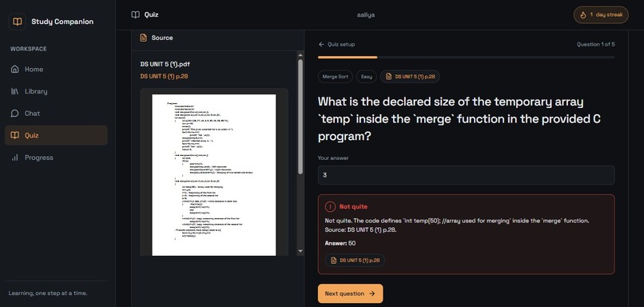Click the DS UNIT 5 (1).pdf file name
Screen dimensions: 644x307
(x=165, y=65)
